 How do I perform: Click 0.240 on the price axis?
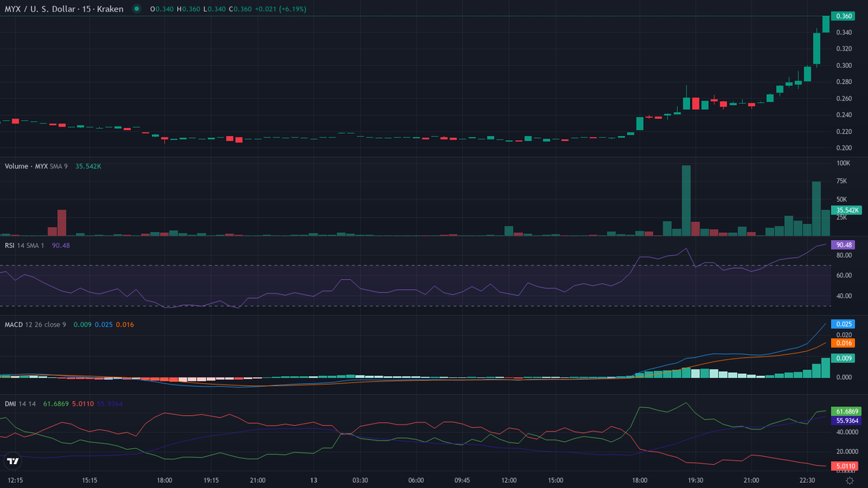[x=843, y=116]
